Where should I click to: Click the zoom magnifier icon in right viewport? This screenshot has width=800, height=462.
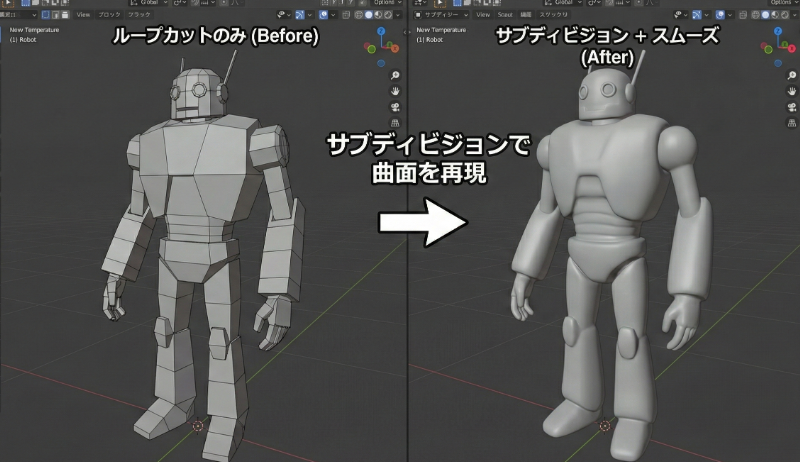click(792, 75)
